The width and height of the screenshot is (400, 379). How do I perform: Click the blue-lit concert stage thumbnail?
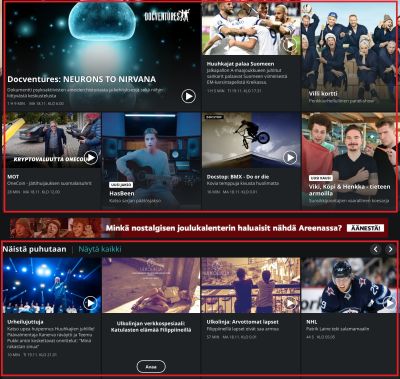click(x=52, y=285)
